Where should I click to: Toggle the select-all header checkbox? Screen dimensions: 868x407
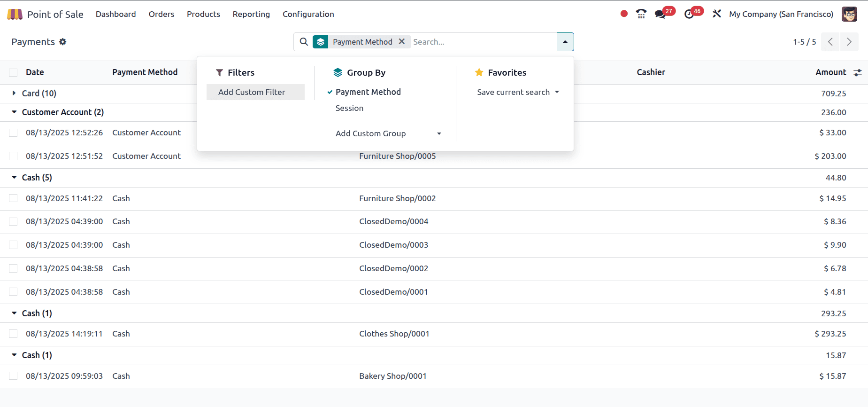pyautogui.click(x=13, y=72)
